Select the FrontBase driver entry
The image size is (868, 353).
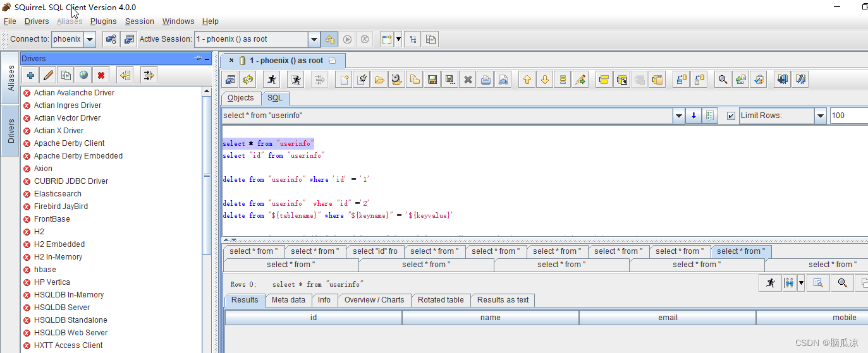pyautogui.click(x=52, y=219)
